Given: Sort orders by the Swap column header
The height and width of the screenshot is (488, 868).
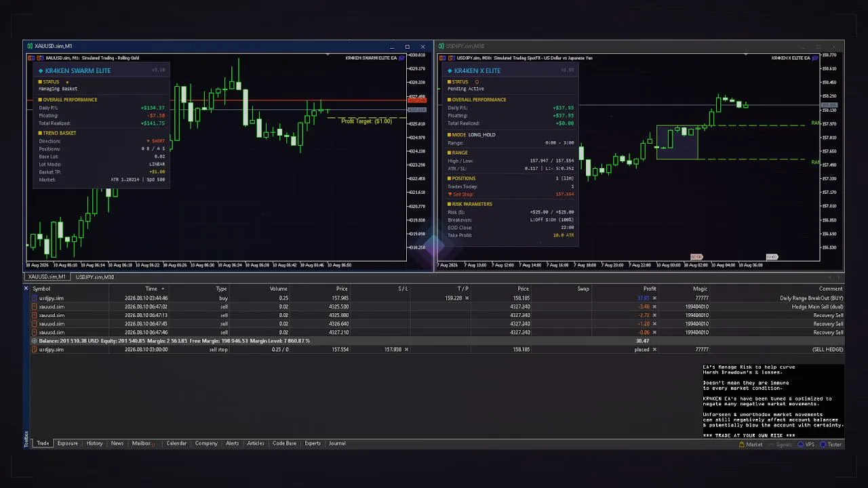Looking at the screenshot, I should point(583,289).
